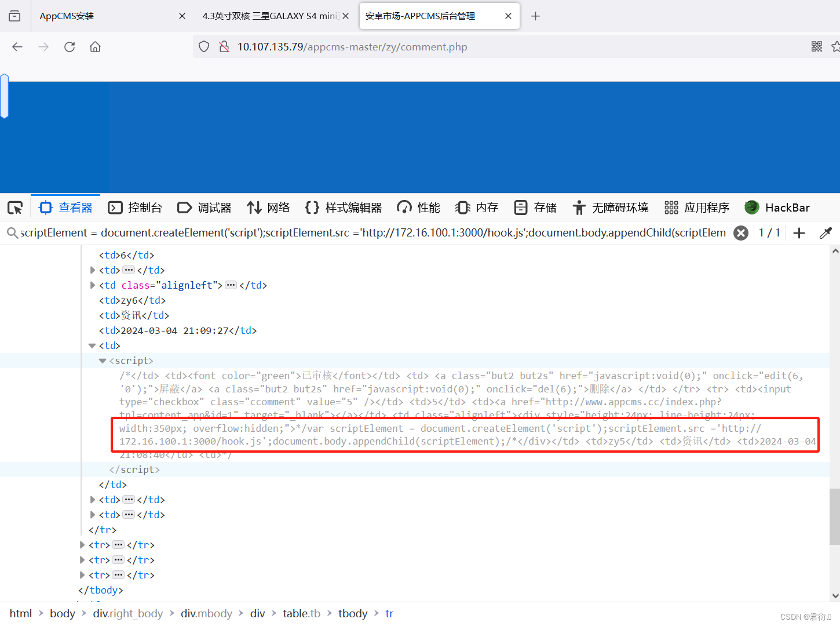
Task: Close the GALAXY S4 mini tab
Action: [345, 16]
